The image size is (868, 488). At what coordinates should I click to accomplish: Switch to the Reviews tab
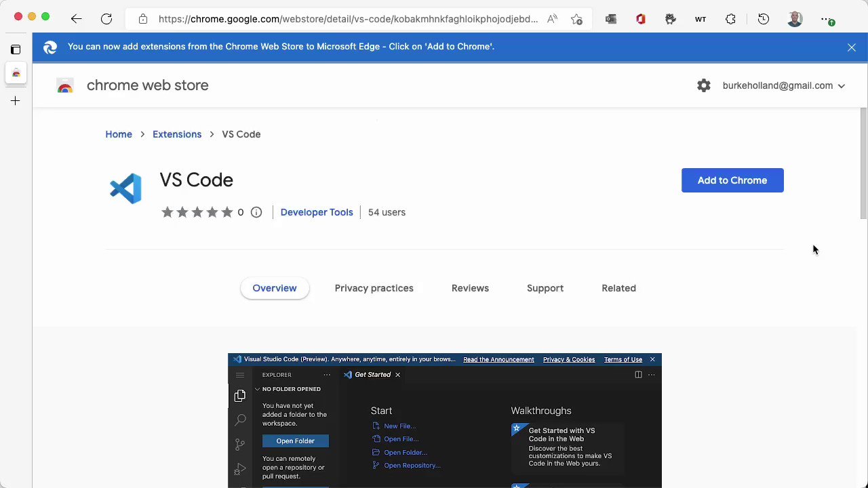pos(470,288)
